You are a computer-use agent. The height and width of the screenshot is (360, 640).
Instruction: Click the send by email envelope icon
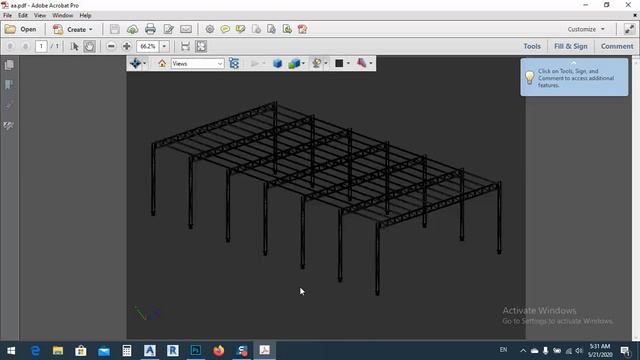tap(186, 29)
